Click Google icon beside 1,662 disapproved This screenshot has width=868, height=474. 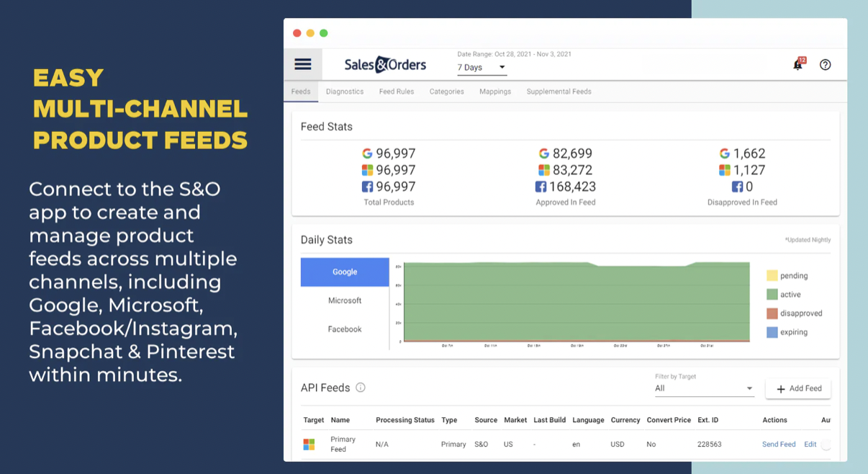(x=725, y=153)
